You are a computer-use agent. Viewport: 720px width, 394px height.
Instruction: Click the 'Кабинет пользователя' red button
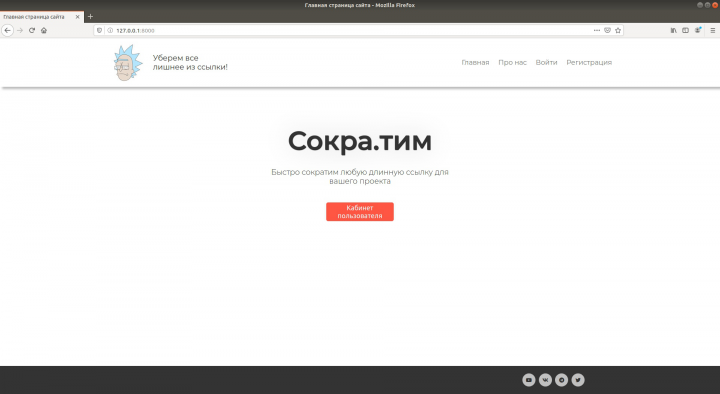pyautogui.click(x=360, y=212)
